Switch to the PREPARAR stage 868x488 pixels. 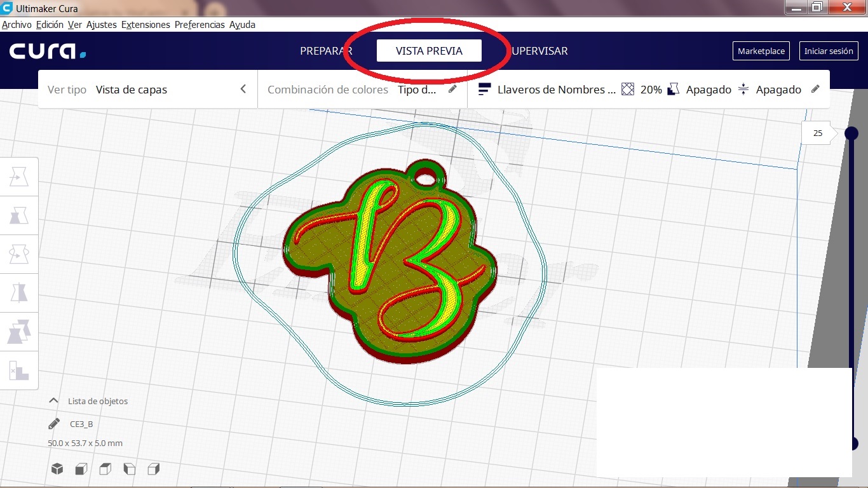coord(326,51)
